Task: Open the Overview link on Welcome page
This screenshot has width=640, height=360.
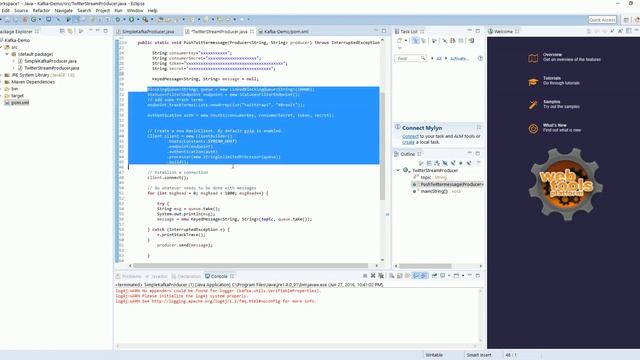Action: [552, 54]
